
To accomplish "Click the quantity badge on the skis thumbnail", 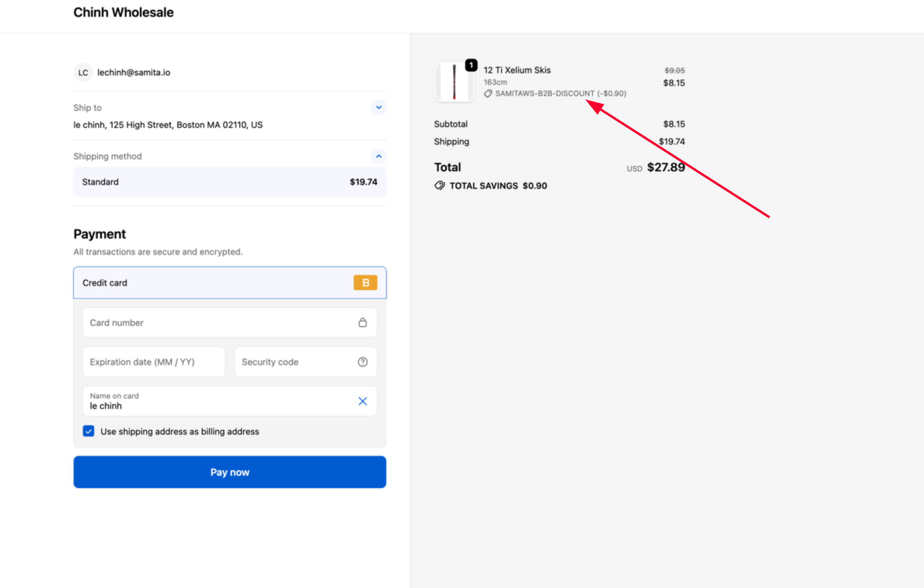I will (471, 65).
